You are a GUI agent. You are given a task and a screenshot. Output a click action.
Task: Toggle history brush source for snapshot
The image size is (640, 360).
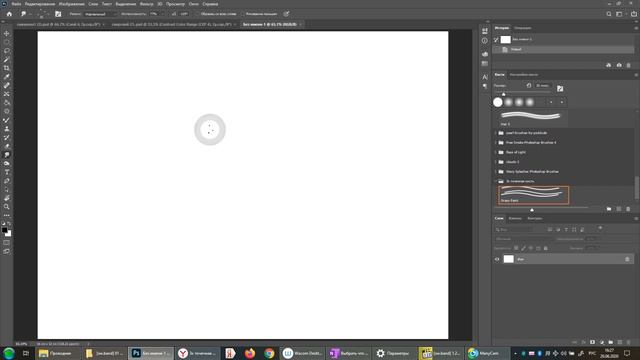coord(496,40)
